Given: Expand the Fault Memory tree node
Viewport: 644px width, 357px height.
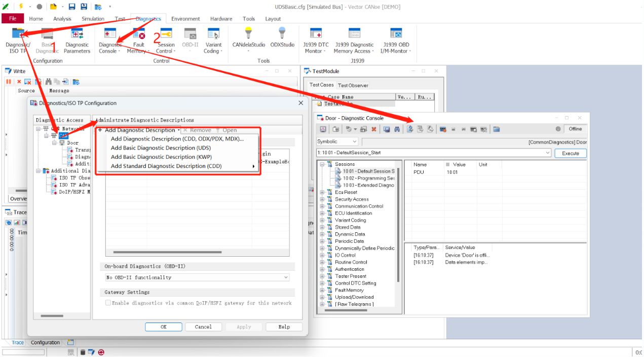Looking at the screenshot, I should [322, 290].
